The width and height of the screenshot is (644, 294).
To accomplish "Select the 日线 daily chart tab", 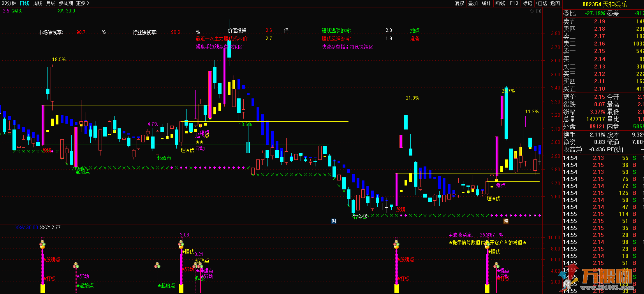I will click(25, 3).
